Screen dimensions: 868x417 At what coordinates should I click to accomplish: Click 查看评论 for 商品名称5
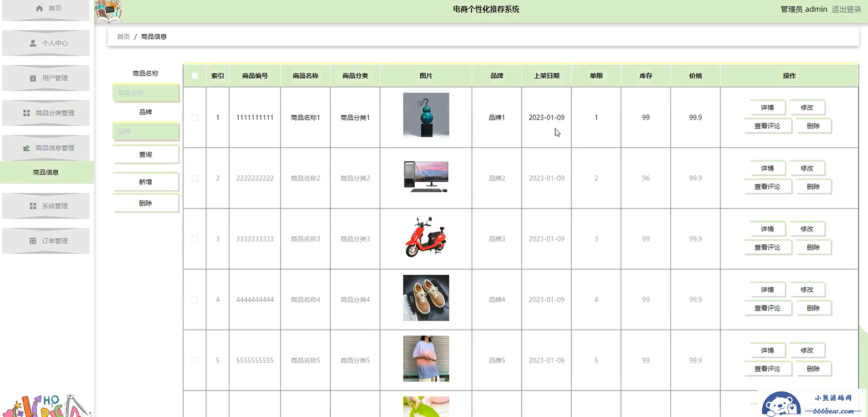click(767, 369)
